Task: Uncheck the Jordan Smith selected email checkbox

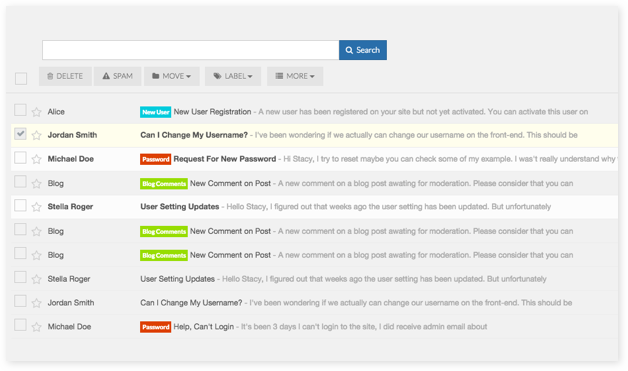Action: coord(20,133)
